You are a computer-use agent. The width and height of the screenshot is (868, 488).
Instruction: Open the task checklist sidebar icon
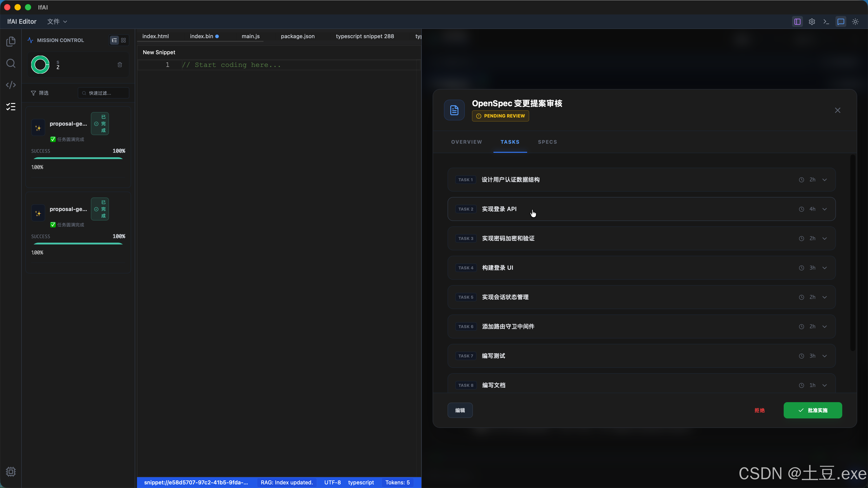11,107
